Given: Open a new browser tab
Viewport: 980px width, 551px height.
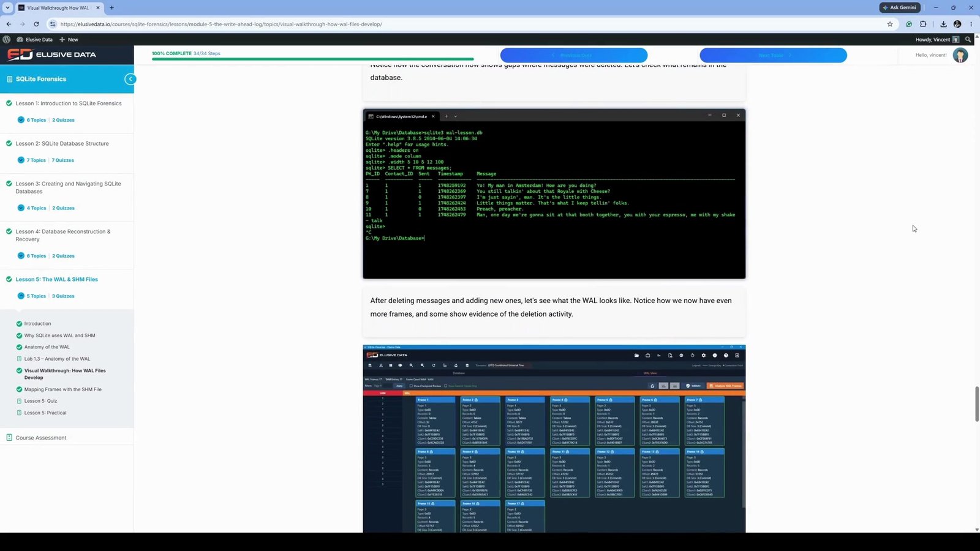Looking at the screenshot, I should pyautogui.click(x=111, y=7).
